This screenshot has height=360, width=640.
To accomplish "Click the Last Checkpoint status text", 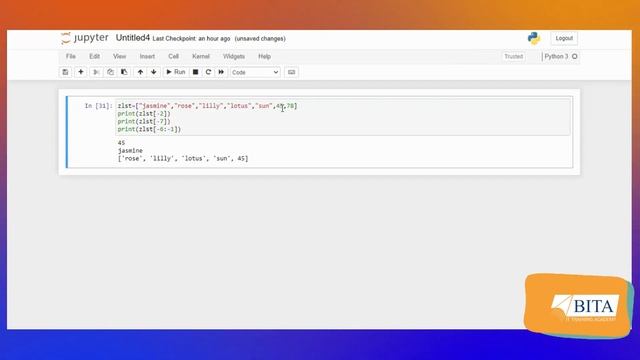I will point(191,38).
